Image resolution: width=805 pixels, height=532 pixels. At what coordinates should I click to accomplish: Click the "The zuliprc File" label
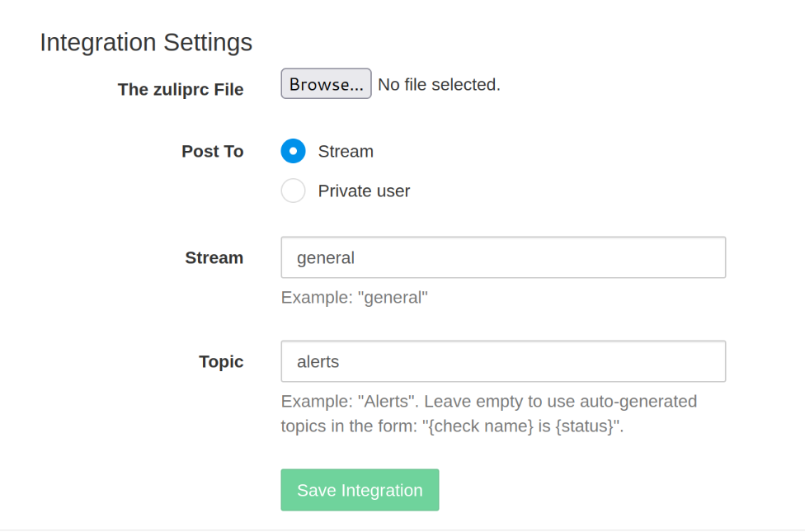pyautogui.click(x=181, y=89)
